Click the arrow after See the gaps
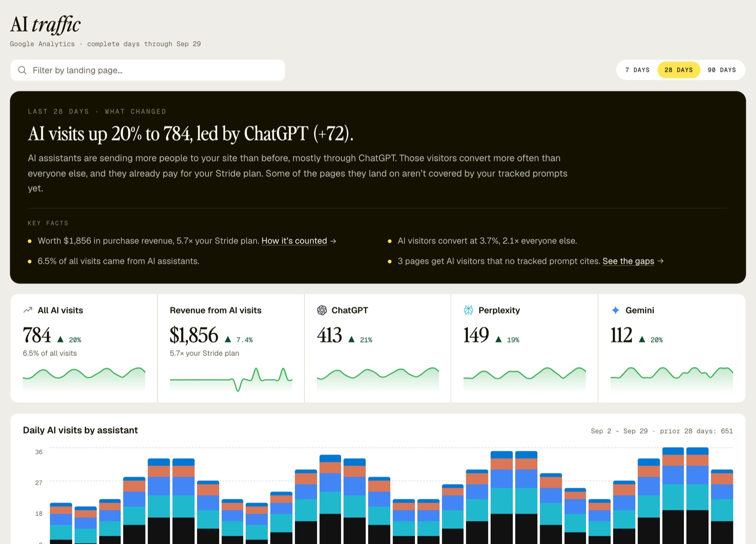 (661, 261)
